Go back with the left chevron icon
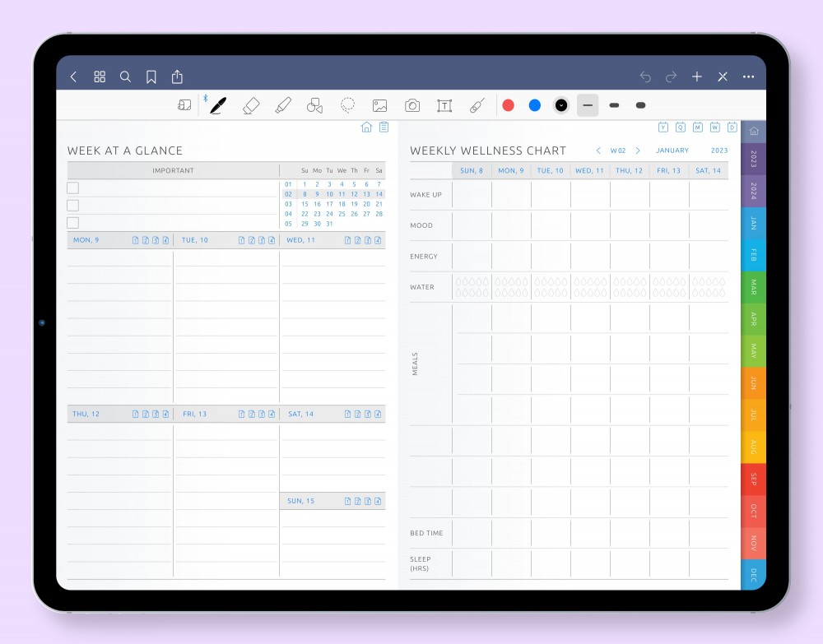The image size is (823, 644). 73,77
